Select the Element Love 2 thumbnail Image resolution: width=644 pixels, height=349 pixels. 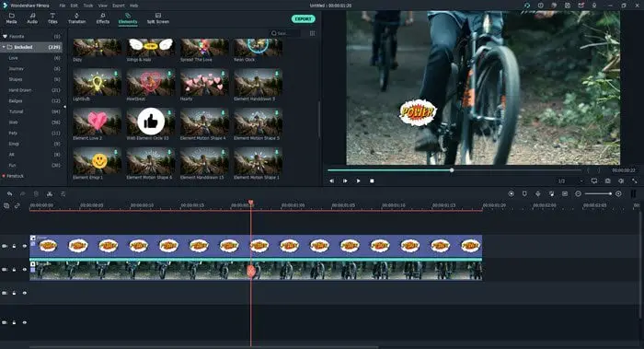pos(97,122)
